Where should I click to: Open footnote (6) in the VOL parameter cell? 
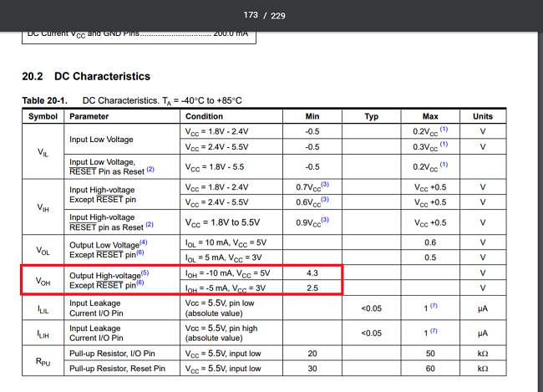[x=140, y=252]
